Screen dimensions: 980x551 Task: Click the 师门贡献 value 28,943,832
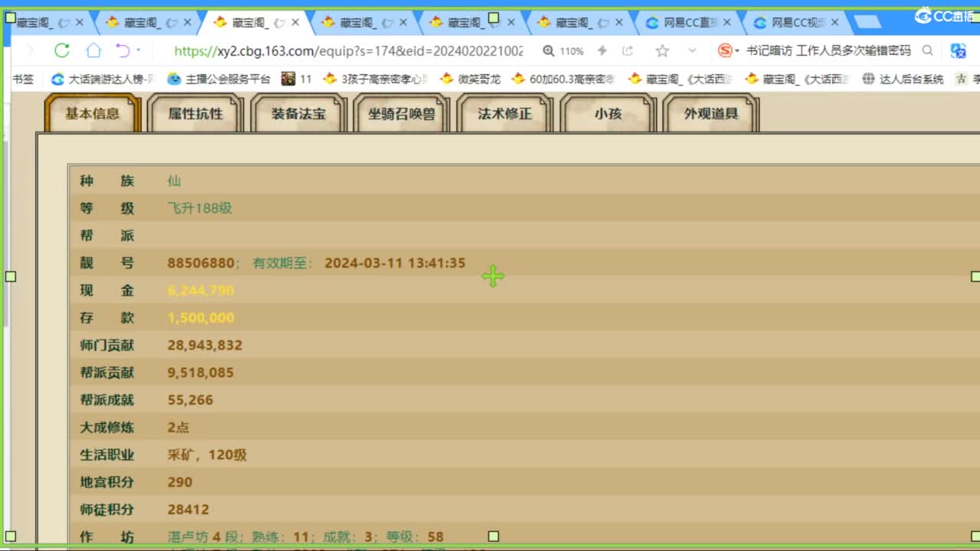(205, 345)
